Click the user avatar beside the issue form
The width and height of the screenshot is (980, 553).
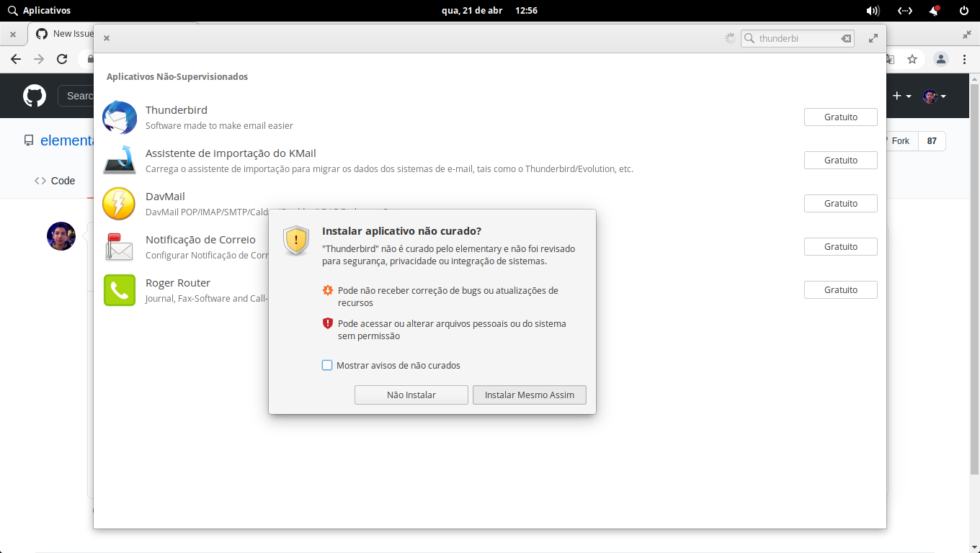(61, 236)
